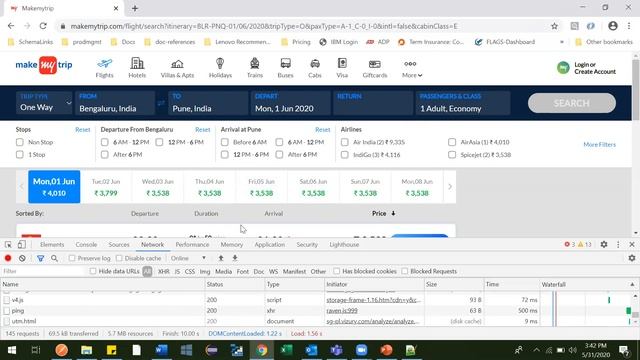Check departure 6 AM - 12 PM
This screenshot has width=640, height=360.
[x=104, y=142]
